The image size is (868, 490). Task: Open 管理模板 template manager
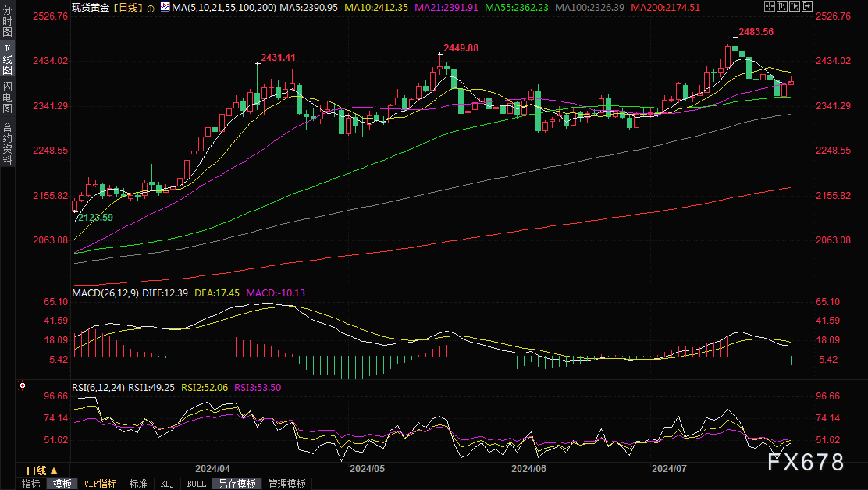[x=286, y=484]
